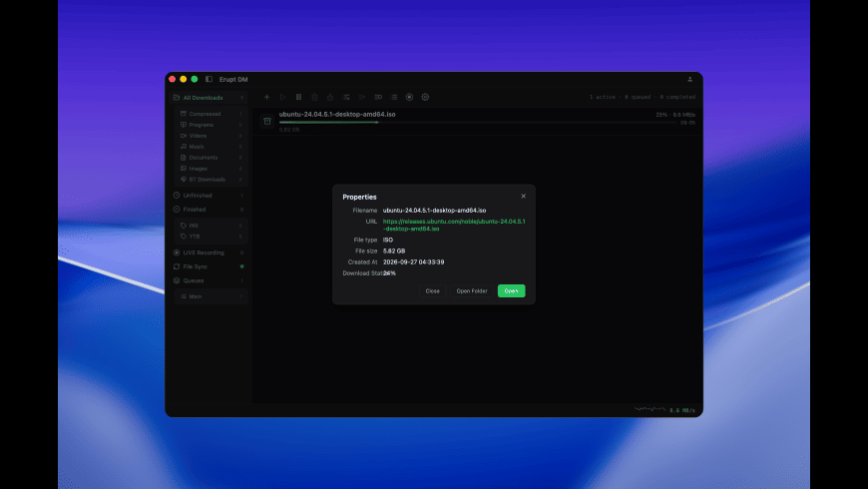Click the '0 queued' status text
This screenshot has height=489, width=868.
click(638, 97)
